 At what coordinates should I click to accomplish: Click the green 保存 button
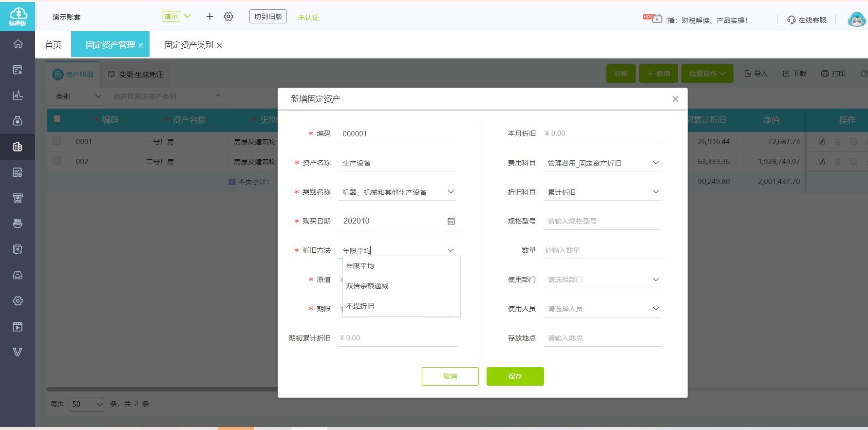click(x=515, y=376)
